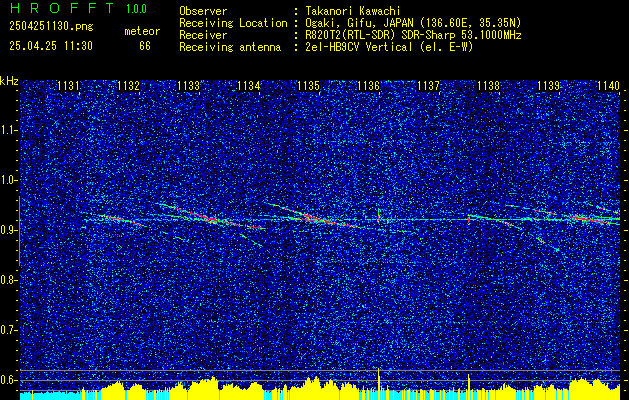629x400 pixels.
Task: Click the 0.9 kHz axis label
Action: (8, 230)
